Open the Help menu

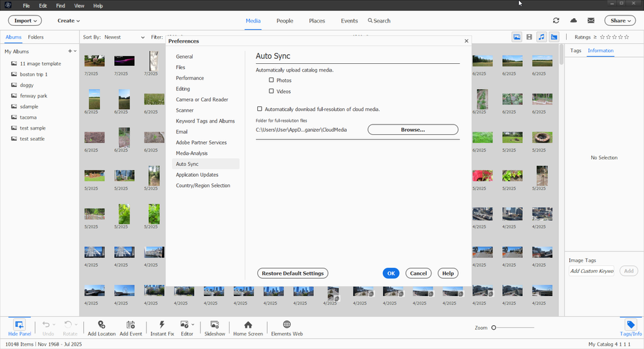tap(98, 6)
